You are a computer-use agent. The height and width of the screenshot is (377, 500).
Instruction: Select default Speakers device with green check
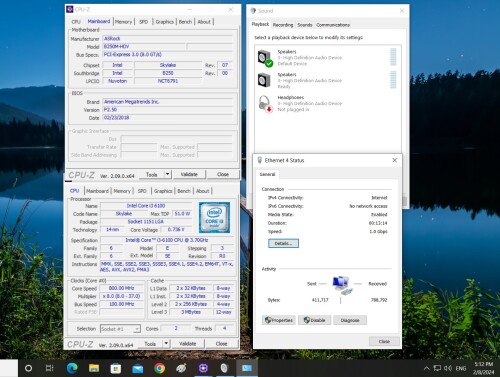(327, 58)
